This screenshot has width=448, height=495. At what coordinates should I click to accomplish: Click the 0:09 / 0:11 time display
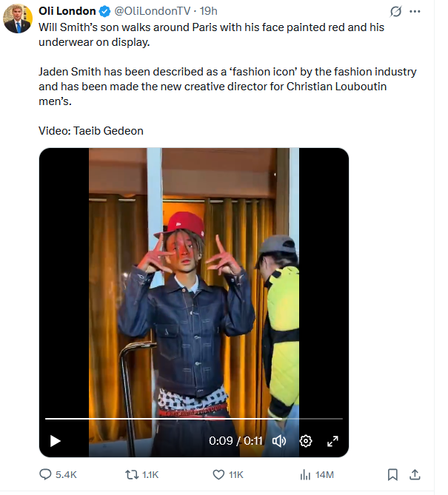tap(235, 441)
